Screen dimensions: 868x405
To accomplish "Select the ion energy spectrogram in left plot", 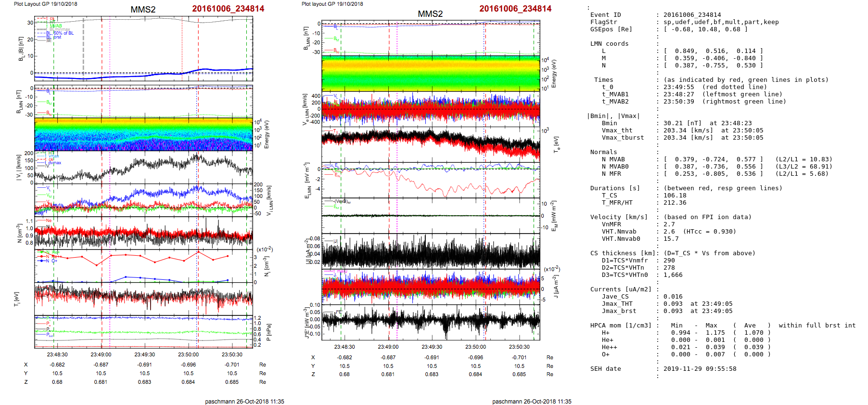I will coord(143,134).
